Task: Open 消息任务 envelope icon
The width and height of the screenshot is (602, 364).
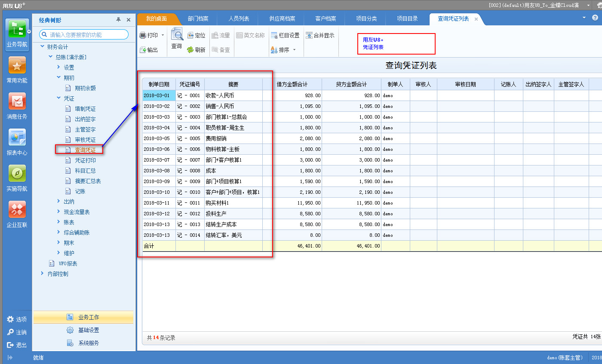Action: click(x=17, y=102)
